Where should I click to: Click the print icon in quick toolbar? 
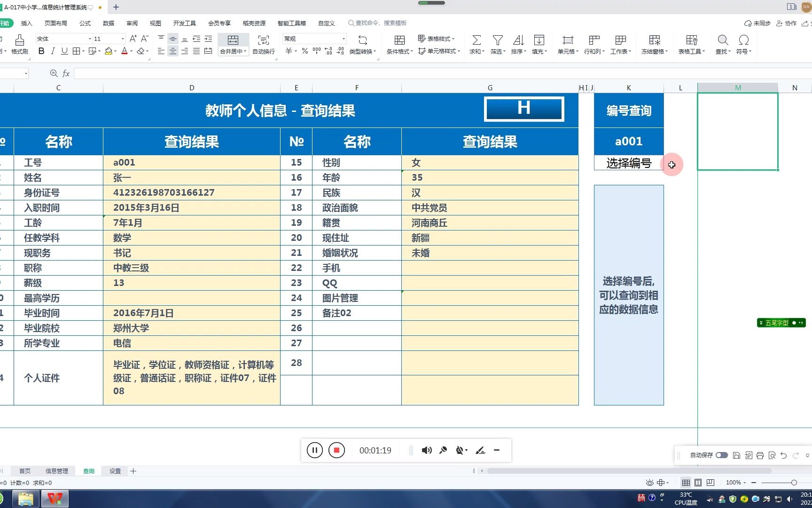[760, 455]
